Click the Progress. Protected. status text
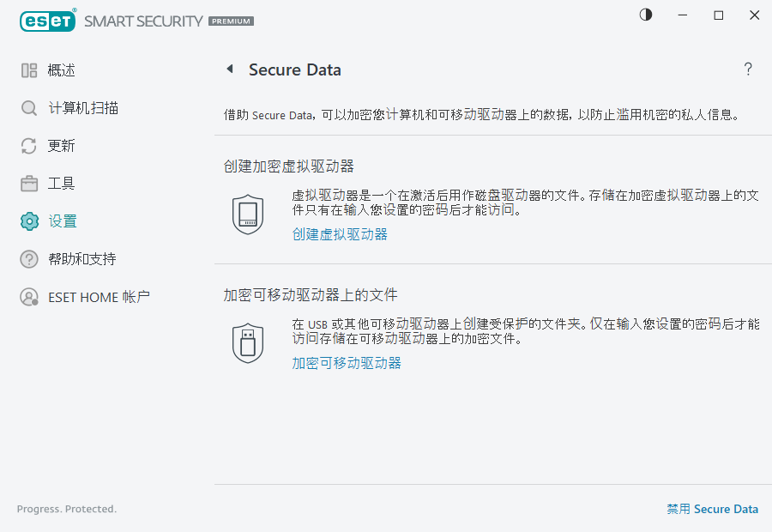772x532 pixels. 66,509
